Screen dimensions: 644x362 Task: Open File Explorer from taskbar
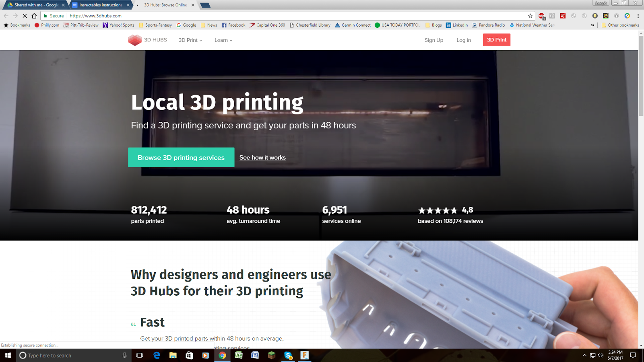coord(173,355)
